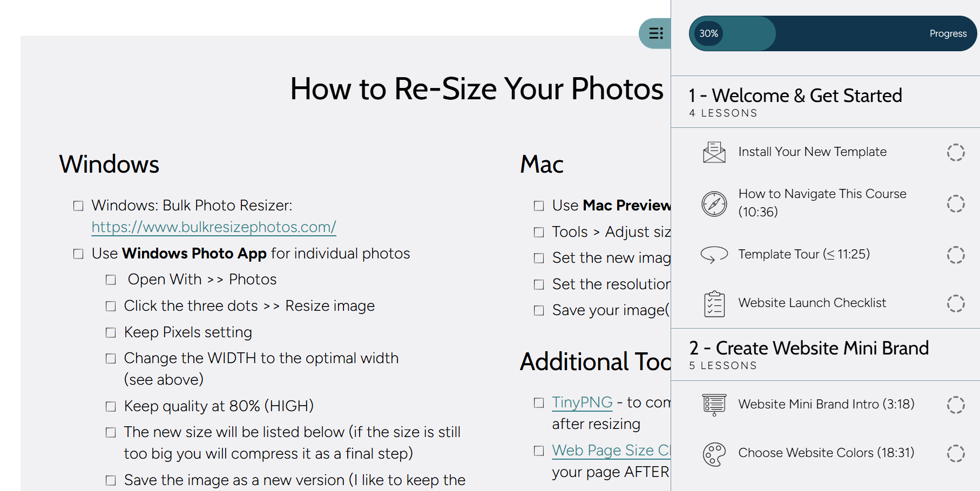
Task: Select the palette icon for Choose Website Colors
Action: tap(714, 453)
